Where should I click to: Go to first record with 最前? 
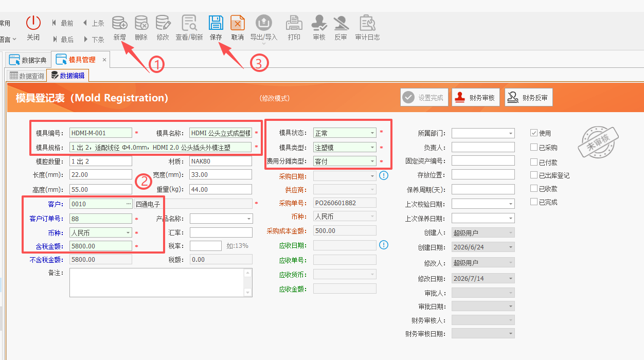63,23
